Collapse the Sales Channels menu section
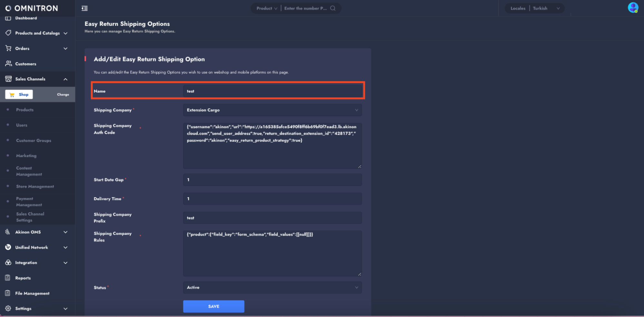 click(x=65, y=79)
